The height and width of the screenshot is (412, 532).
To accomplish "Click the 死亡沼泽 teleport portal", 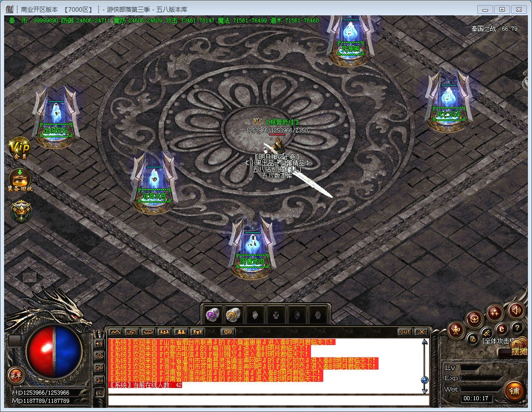I will pyautogui.click(x=449, y=101).
